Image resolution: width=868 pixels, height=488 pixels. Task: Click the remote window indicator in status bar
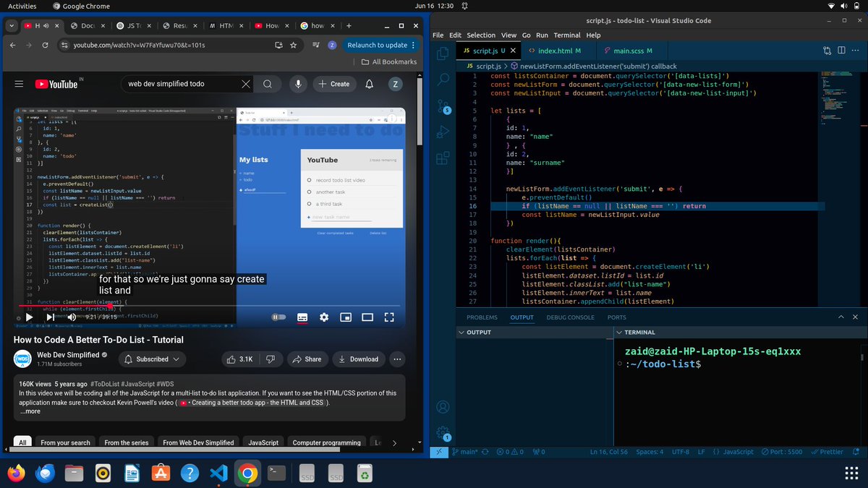[x=438, y=452]
